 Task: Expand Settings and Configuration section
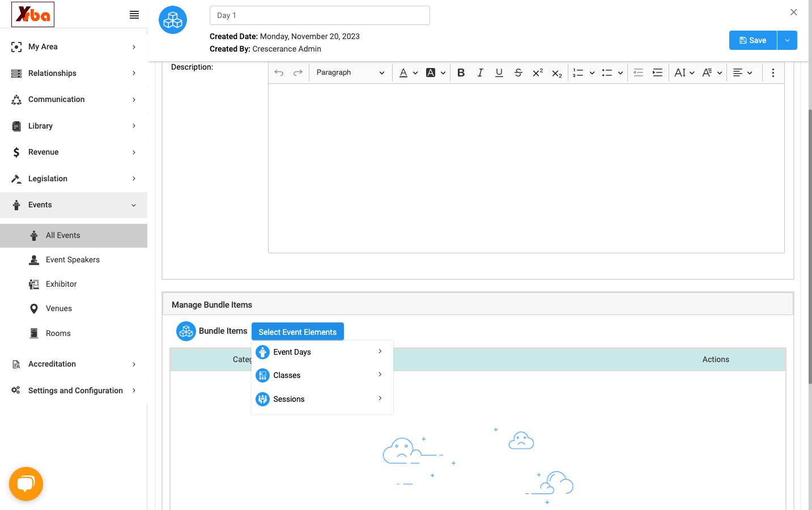(x=74, y=390)
